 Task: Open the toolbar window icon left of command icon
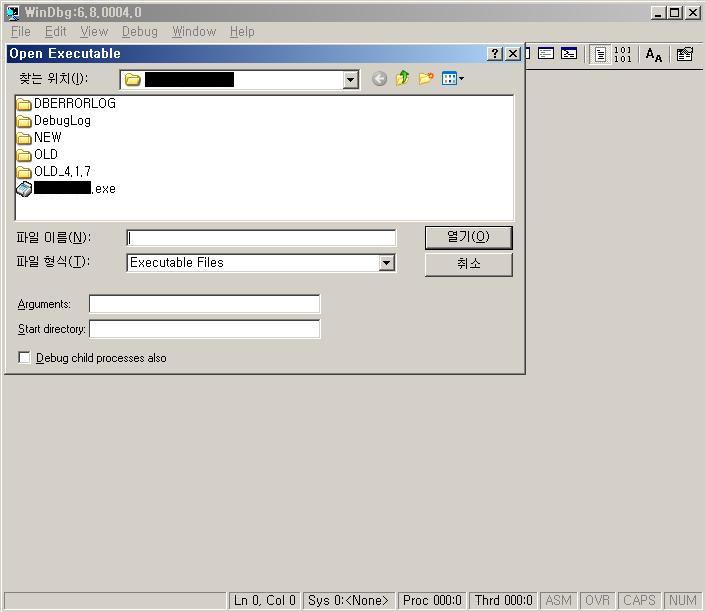(x=546, y=54)
